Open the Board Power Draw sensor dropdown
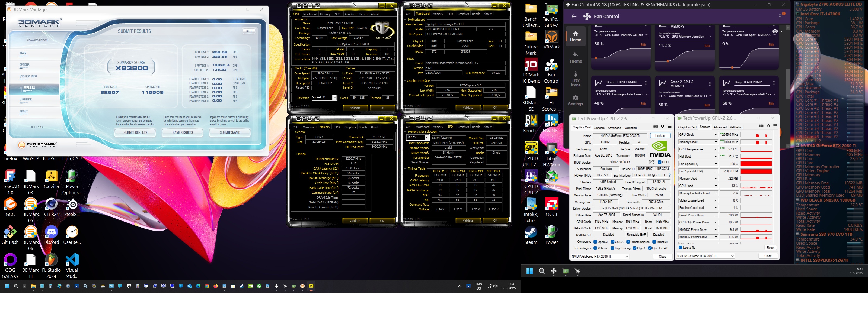This screenshot has width=868, height=334. (x=716, y=215)
